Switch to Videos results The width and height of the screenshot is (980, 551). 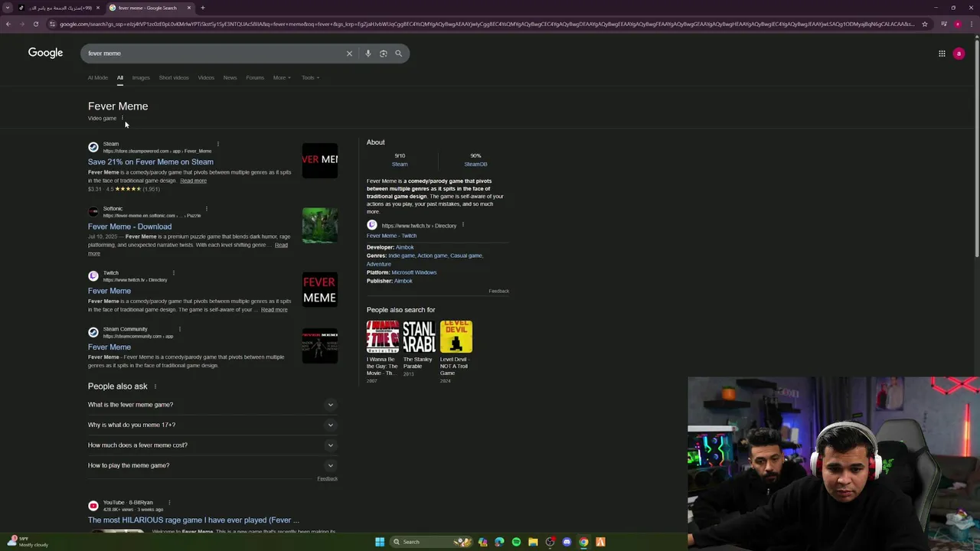(x=206, y=77)
